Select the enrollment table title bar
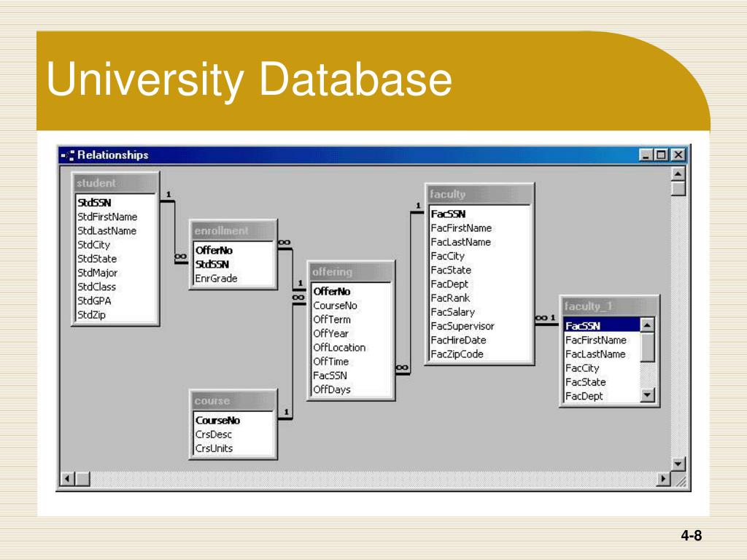 pyautogui.click(x=233, y=231)
